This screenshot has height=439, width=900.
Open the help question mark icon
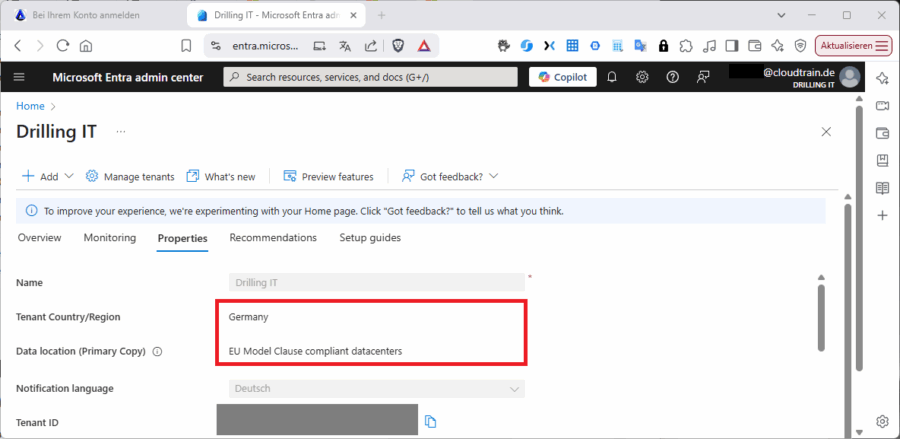[672, 77]
